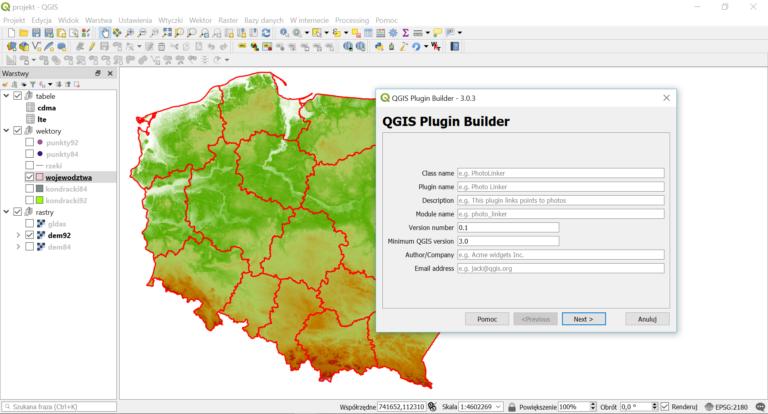This screenshot has height=414, width=768.
Task: Click the kondracki84 gray color swatch
Action: (40, 189)
